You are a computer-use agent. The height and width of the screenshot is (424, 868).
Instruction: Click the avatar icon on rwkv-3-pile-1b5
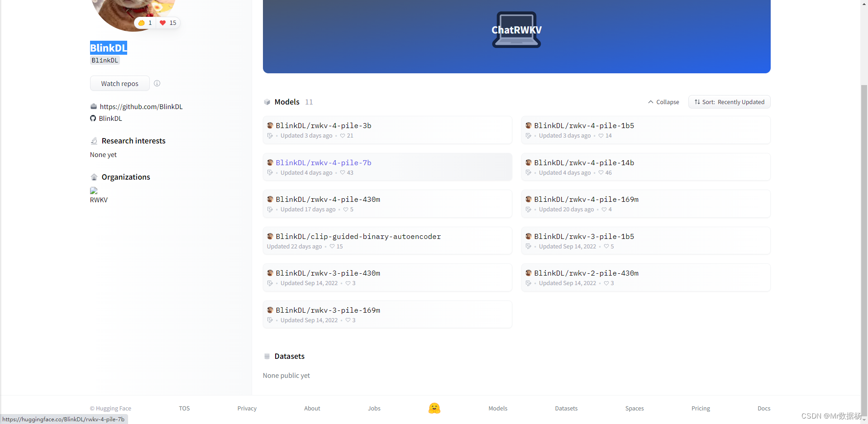[x=529, y=236]
